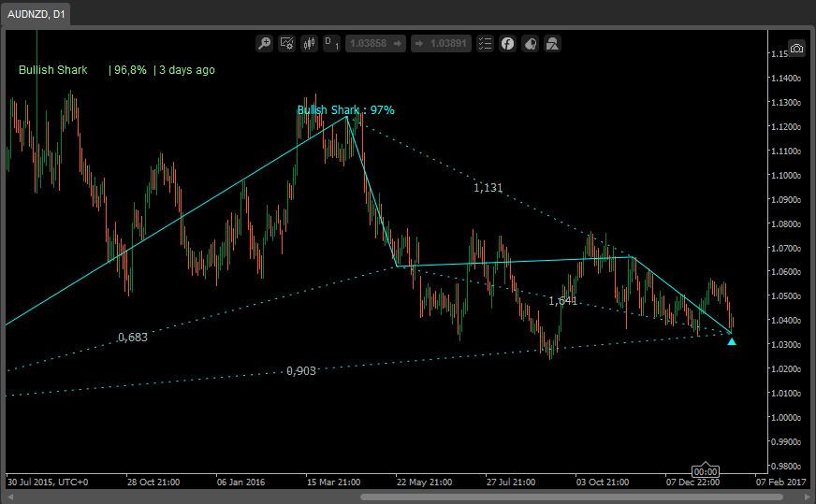The width and height of the screenshot is (816, 504).
Task: Click the cyan Bullish Shark : 97% pattern label
Action: pyautogui.click(x=345, y=109)
